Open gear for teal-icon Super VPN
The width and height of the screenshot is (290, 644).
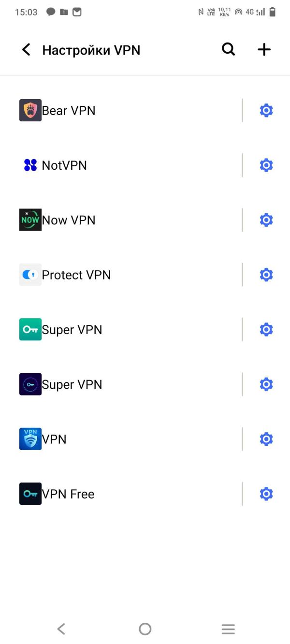click(x=266, y=330)
